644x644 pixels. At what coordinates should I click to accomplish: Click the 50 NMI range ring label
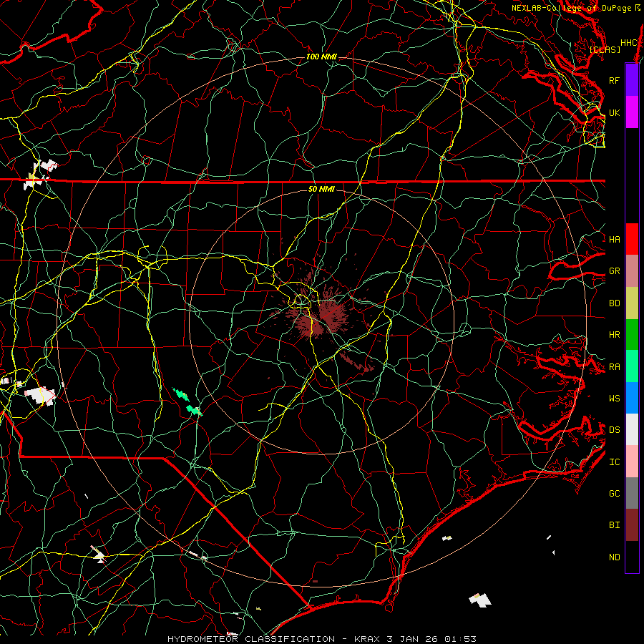pyautogui.click(x=321, y=189)
